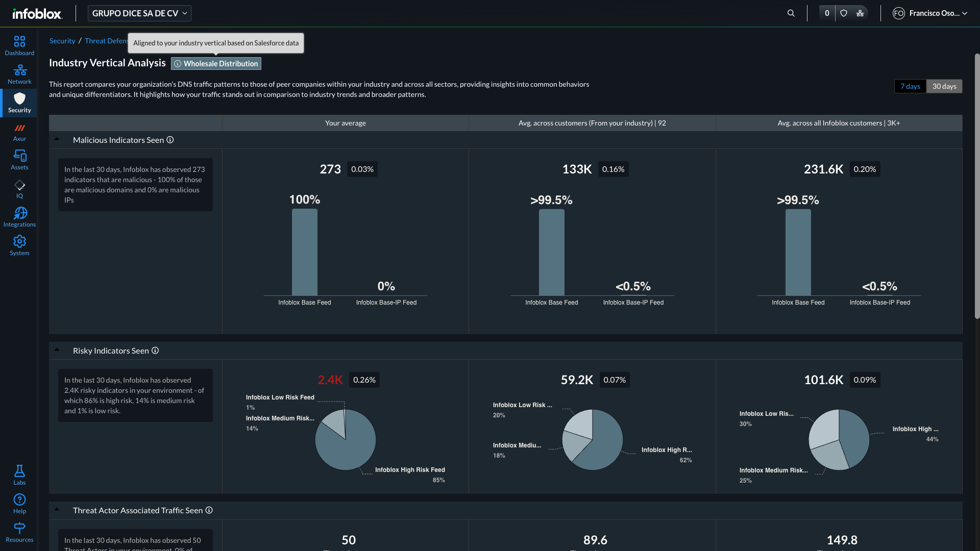
Task: Click info icon beside Malicious Indicators Seen
Action: tap(170, 140)
